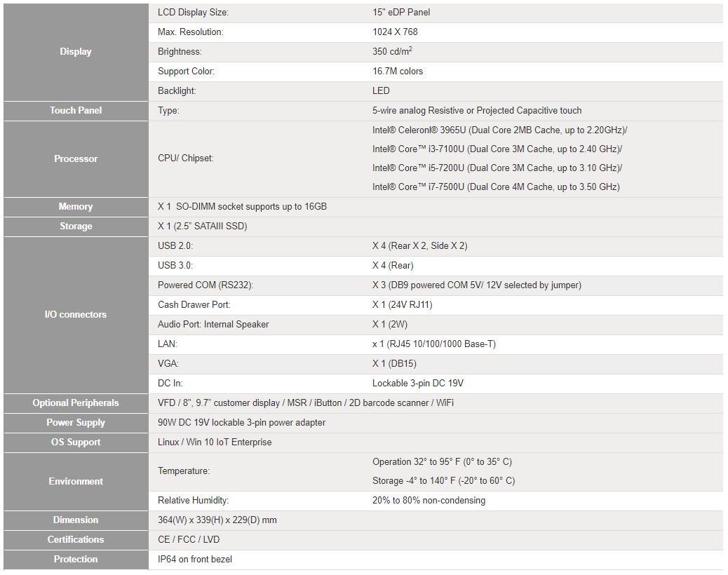This screenshot has width=728, height=575.
Task: Click the 1024 X 768 resolution value
Action: coord(395,32)
